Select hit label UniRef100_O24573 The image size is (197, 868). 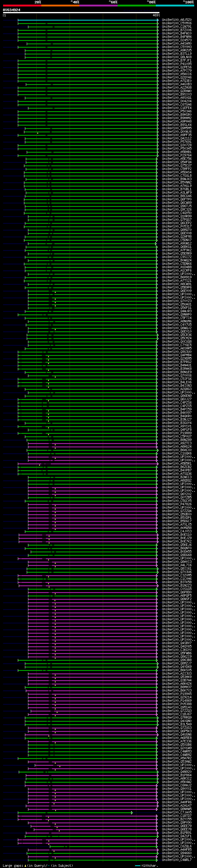(x=176, y=40)
